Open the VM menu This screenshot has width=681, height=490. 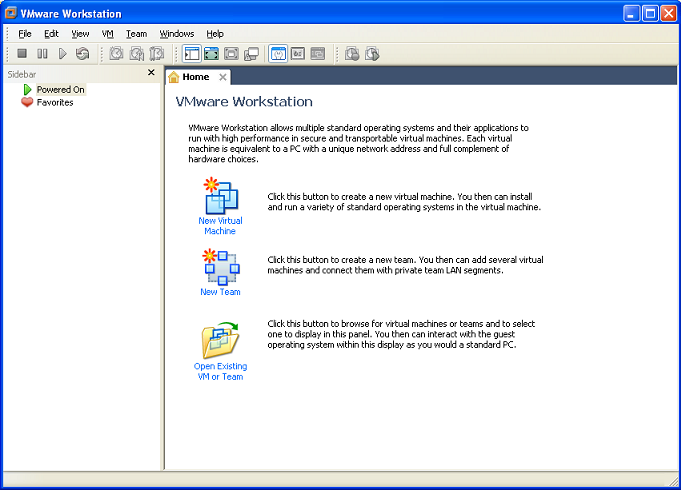(108, 33)
